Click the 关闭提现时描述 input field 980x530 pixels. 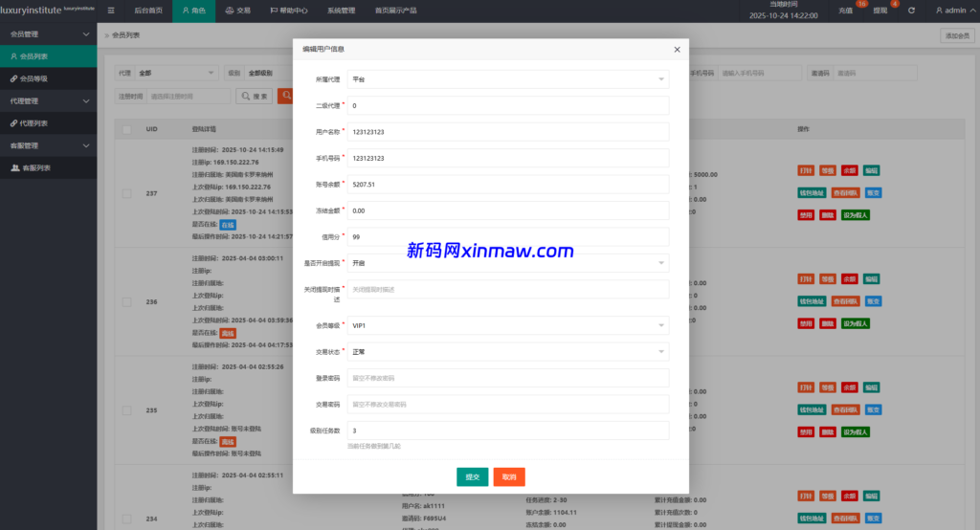pos(508,289)
